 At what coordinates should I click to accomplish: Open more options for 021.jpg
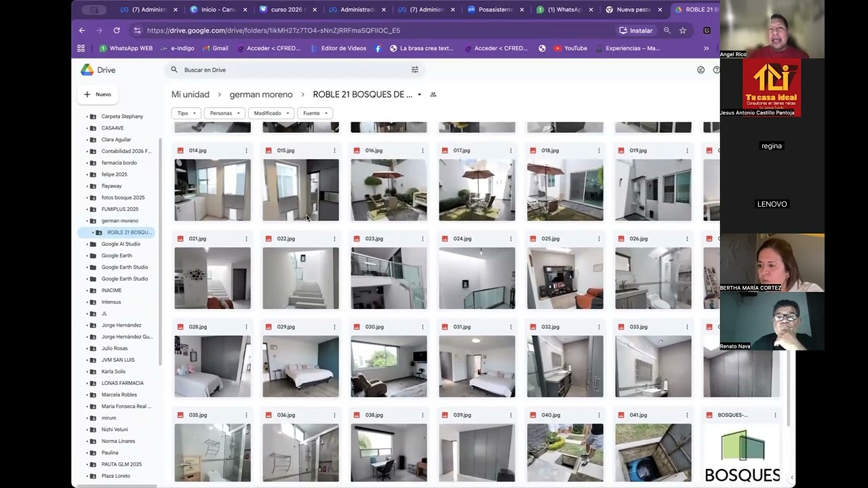click(x=246, y=239)
